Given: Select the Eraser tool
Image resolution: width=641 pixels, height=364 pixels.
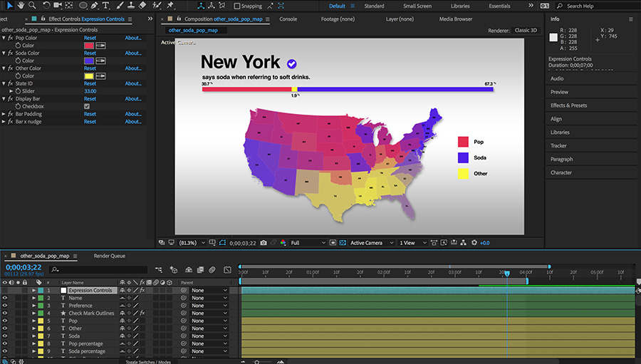Looking at the screenshot, I should 142,5.
